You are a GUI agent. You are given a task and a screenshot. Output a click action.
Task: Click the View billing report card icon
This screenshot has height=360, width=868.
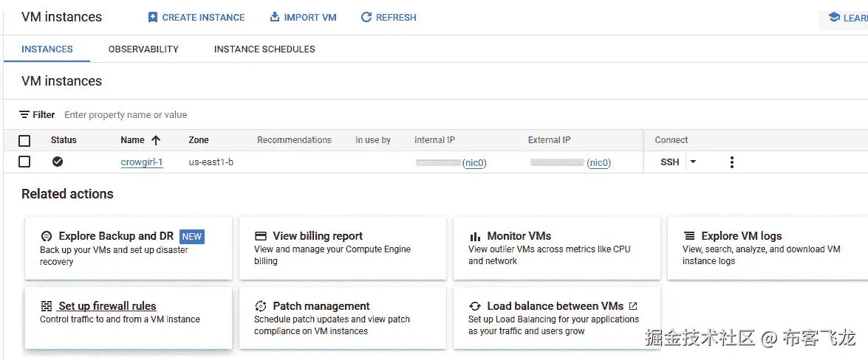(x=260, y=236)
